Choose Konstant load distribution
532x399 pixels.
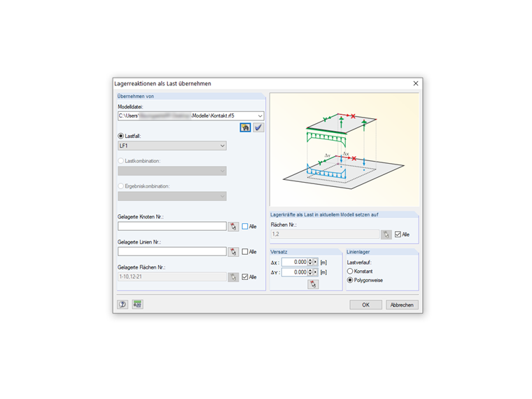[350, 271]
